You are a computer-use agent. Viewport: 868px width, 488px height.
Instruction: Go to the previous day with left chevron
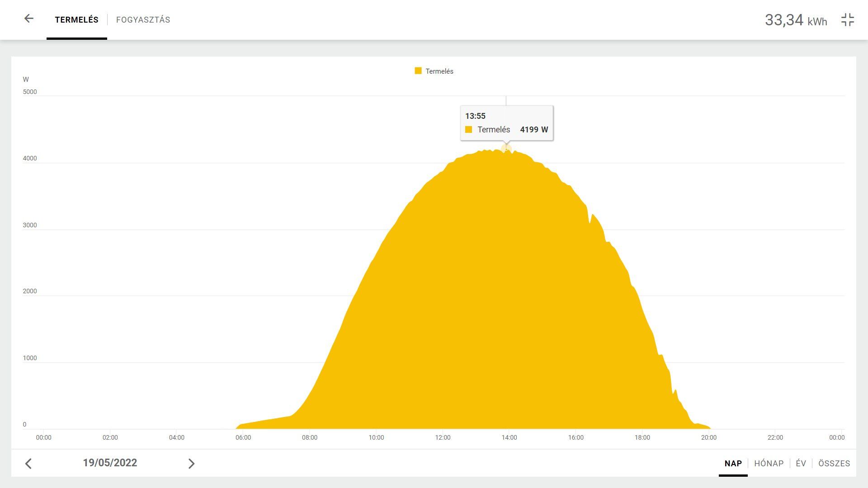(28, 464)
